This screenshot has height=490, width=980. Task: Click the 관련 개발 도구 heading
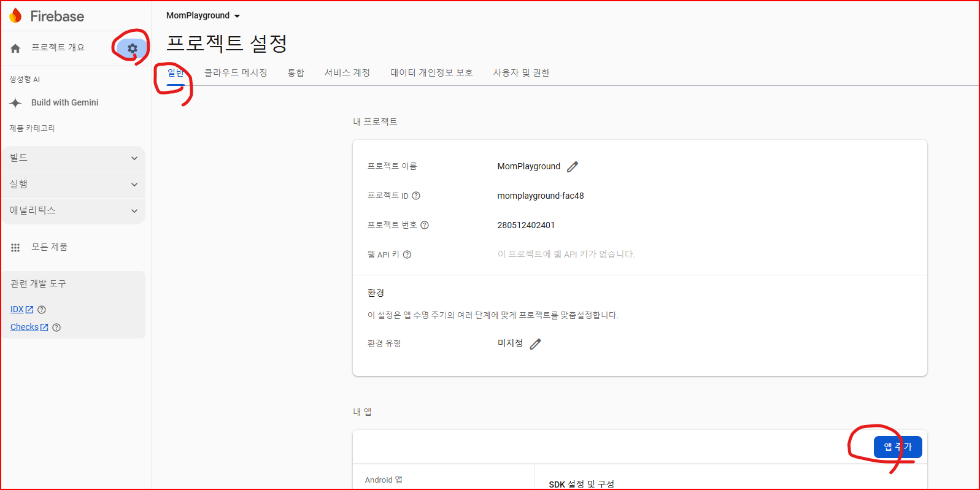38,284
